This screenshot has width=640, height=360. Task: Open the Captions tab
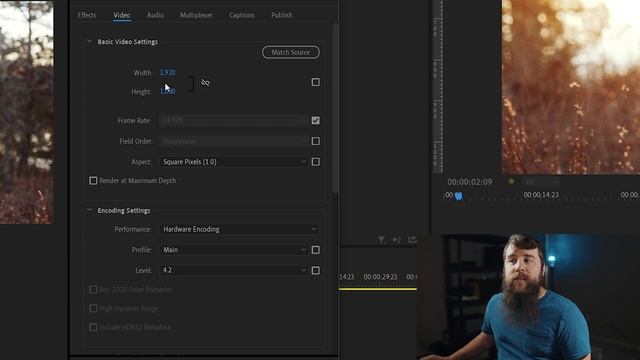242,15
